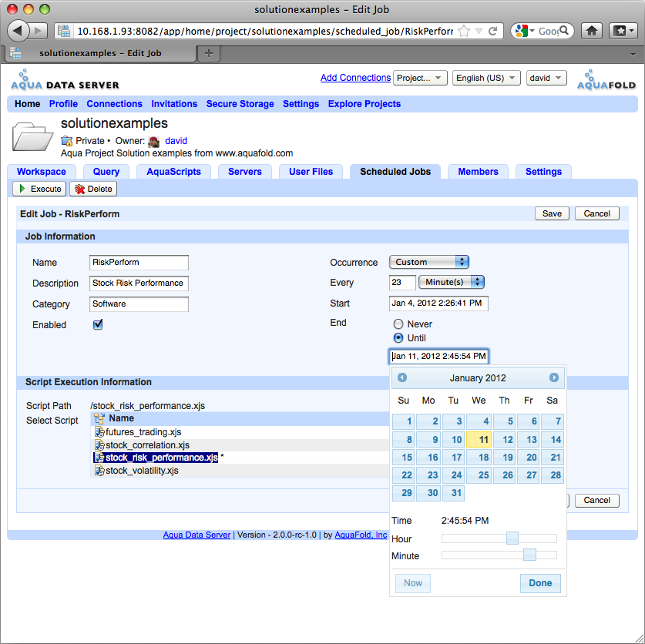This screenshot has width=645, height=644.
Task: Switch to the AquaScripts tab
Action: tap(174, 172)
